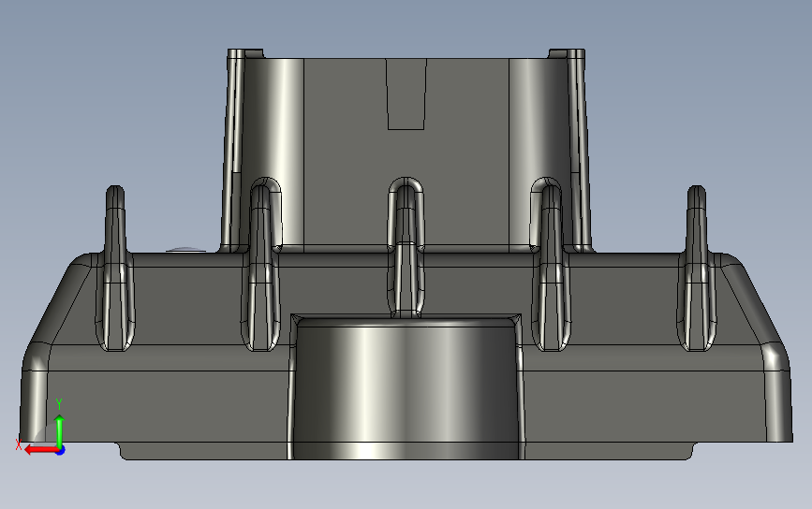Click the red X axis arrow

(x=40, y=449)
